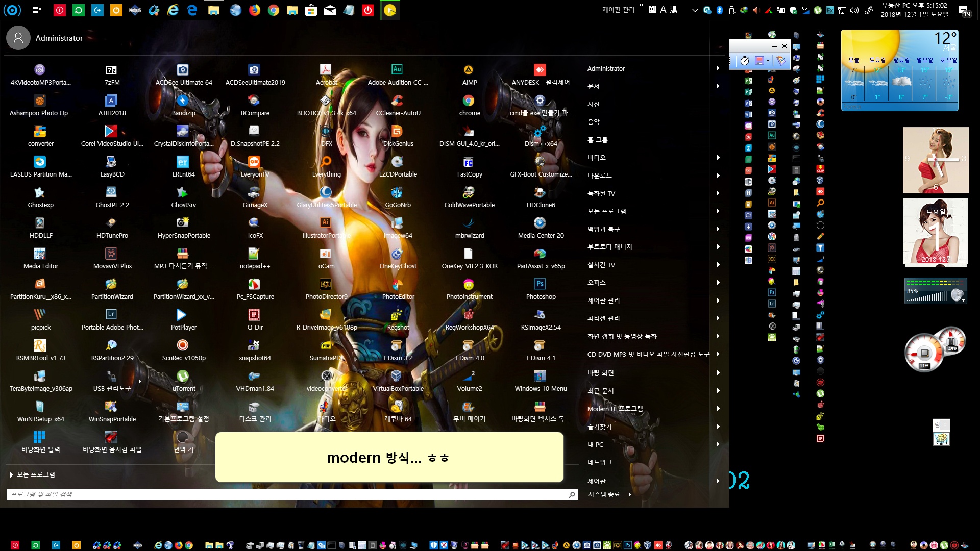
Task: Open FastCopy app
Action: (469, 162)
